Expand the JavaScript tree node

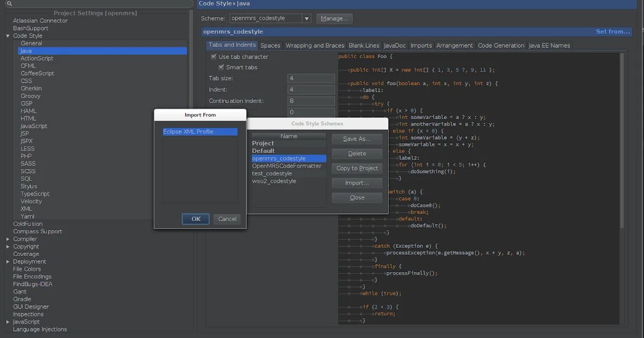click(x=8, y=322)
